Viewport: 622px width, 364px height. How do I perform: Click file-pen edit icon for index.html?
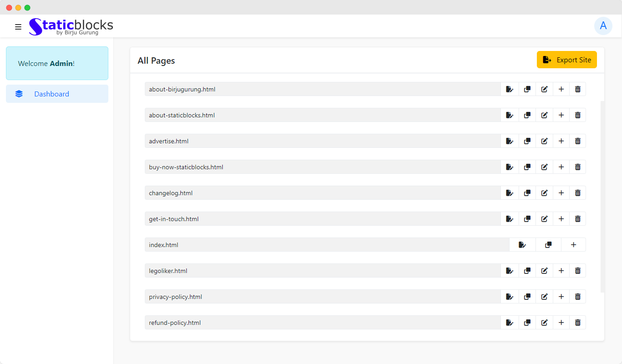pyautogui.click(x=523, y=245)
